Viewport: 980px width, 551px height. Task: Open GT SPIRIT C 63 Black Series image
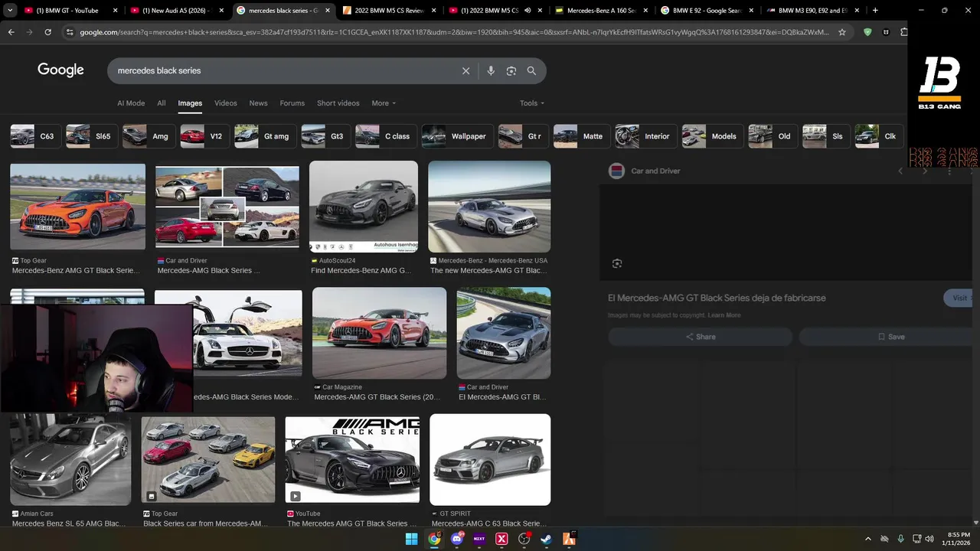tap(490, 460)
